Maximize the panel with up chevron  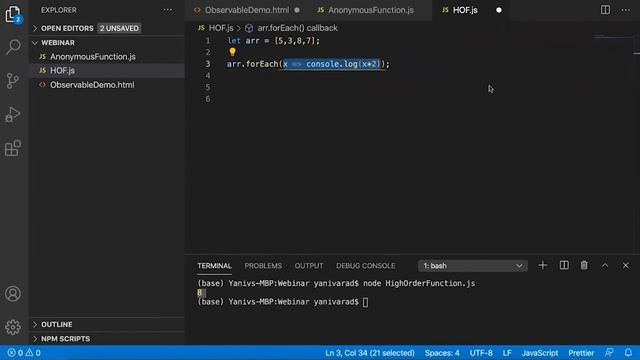[x=605, y=265]
